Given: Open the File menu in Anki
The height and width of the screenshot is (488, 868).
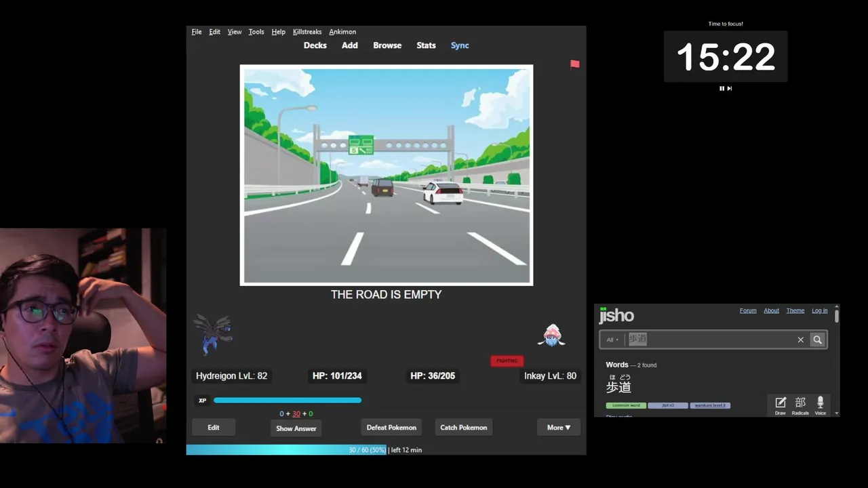Looking at the screenshot, I should pyautogui.click(x=197, y=32).
